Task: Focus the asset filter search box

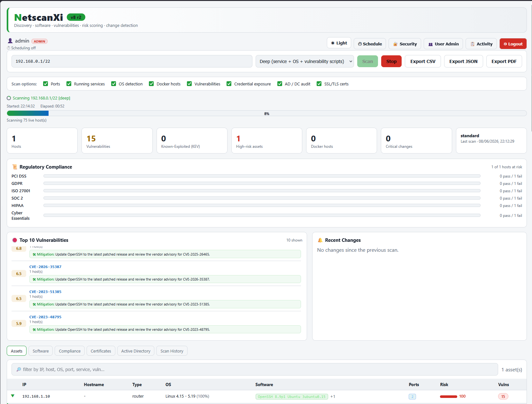Action: 255,369
